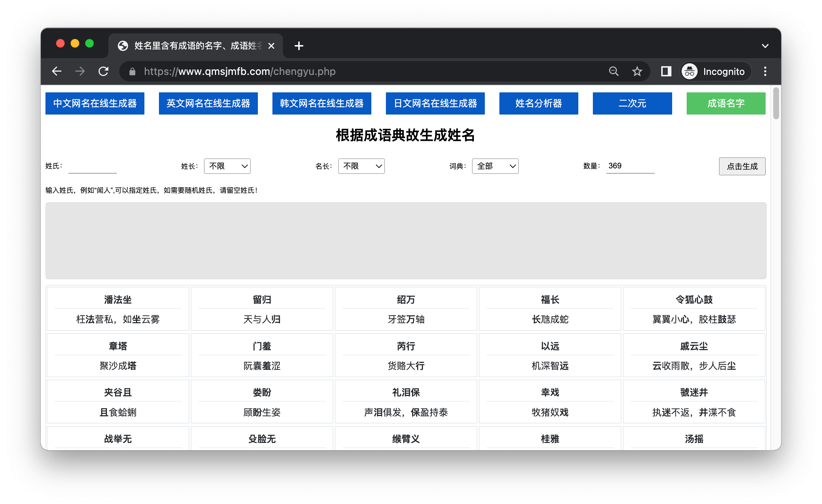Bookmark this page with the star
Viewport: 822px width, 504px height.
click(x=637, y=71)
